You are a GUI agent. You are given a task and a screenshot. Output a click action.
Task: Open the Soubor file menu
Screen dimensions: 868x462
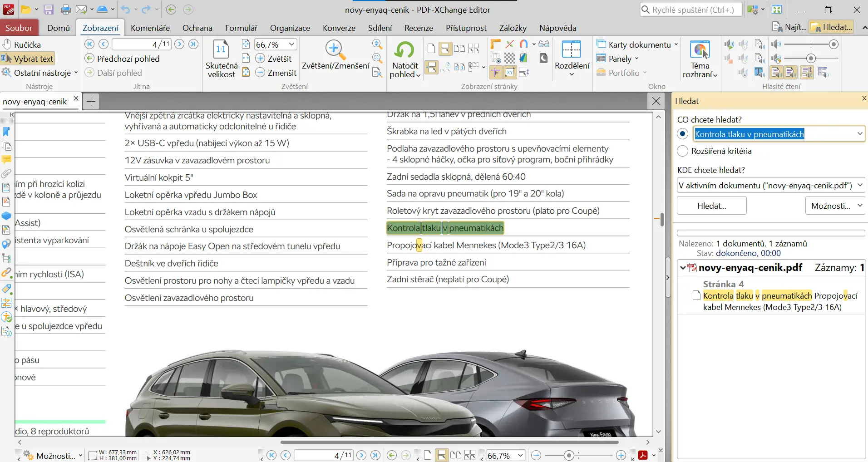coord(19,28)
